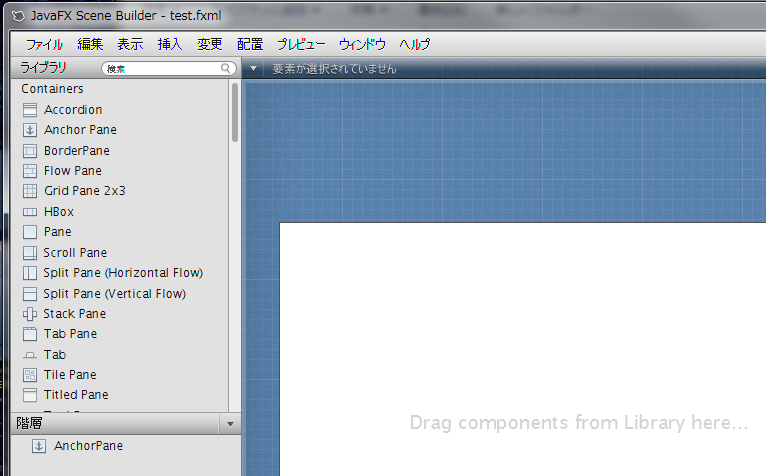This screenshot has height=476, width=766.
Task: Click the JavaFX Scene Builder title bar icon
Action: [x=18, y=16]
